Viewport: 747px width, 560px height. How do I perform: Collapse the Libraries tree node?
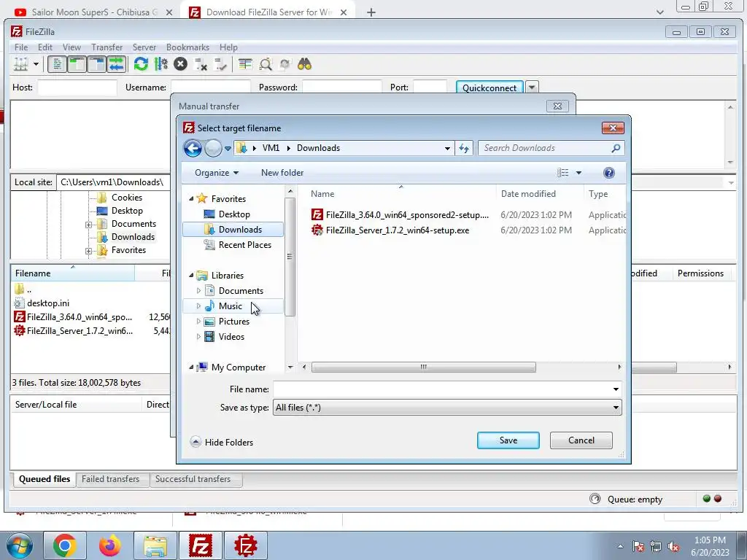click(191, 275)
